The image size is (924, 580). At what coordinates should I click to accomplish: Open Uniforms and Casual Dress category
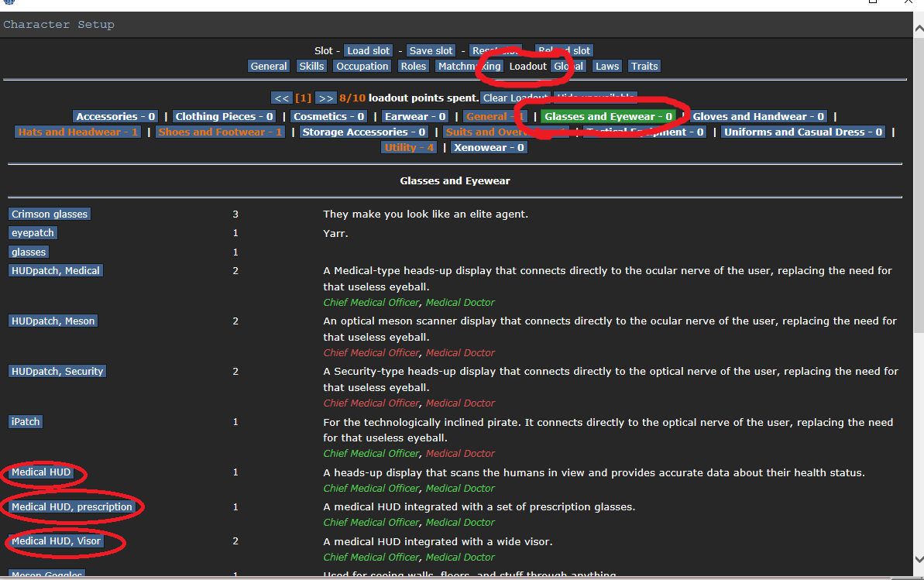pos(803,132)
